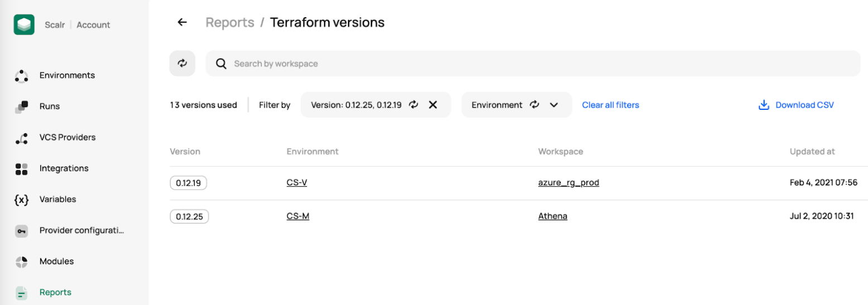Image resolution: width=868 pixels, height=305 pixels.
Task: Click the Environments sidebar icon
Action: (21, 76)
